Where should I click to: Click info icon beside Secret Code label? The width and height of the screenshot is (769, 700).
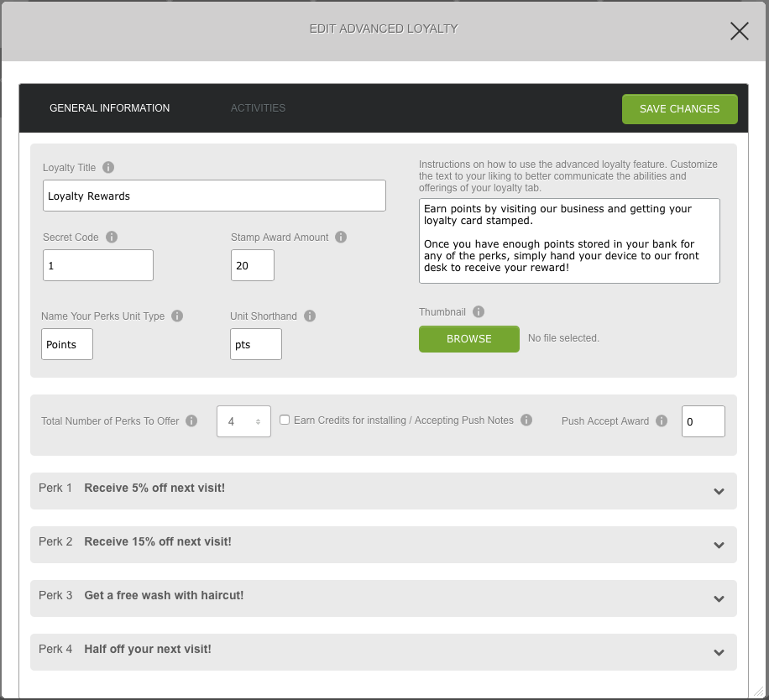(112, 238)
